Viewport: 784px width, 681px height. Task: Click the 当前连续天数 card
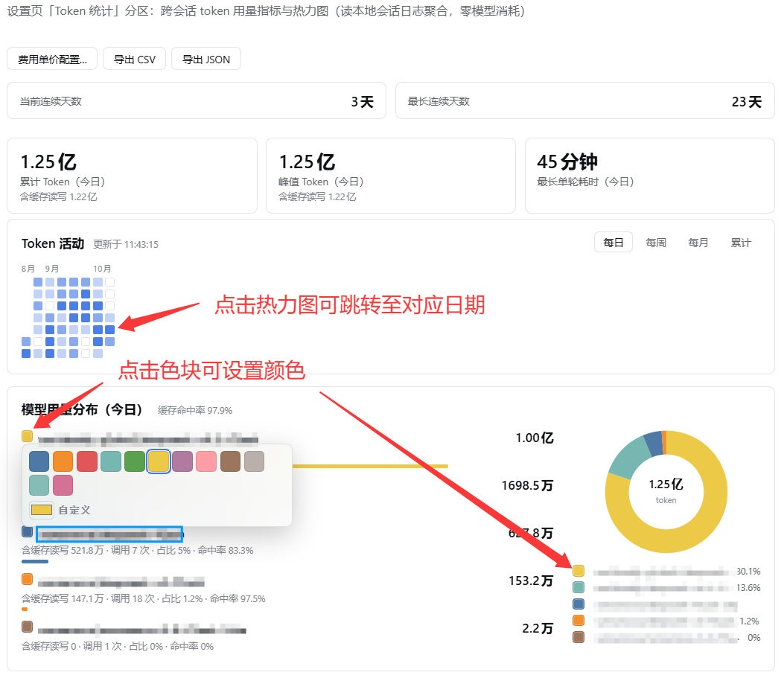coord(197,101)
